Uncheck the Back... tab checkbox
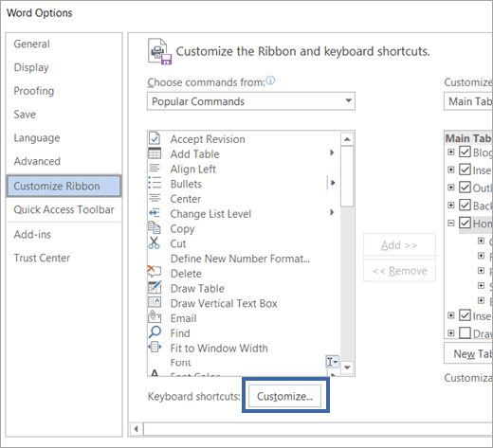The height and width of the screenshot is (448, 493). coord(465,206)
